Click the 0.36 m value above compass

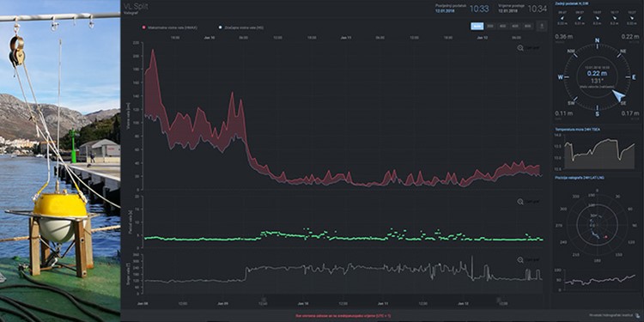tap(563, 37)
